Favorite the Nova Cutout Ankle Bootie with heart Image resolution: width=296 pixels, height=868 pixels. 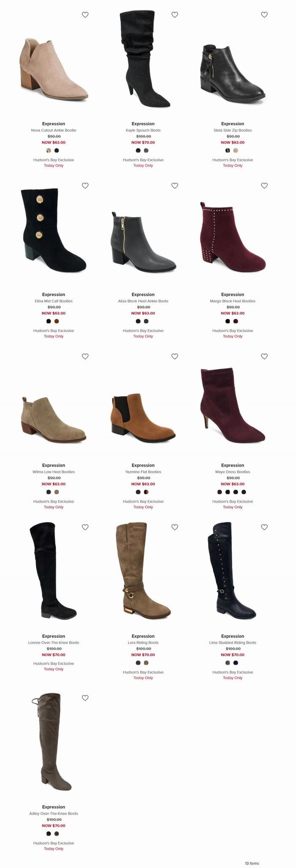point(85,15)
